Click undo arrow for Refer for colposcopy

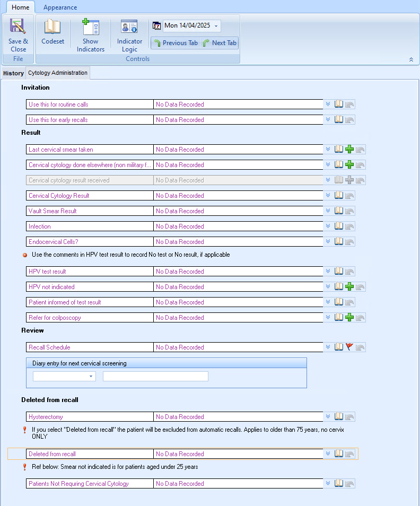click(360, 318)
